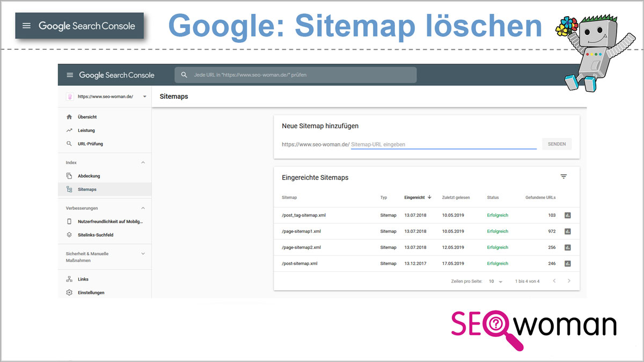Click the Links network icon
The height and width of the screenshot is (362, 644).
click(69, 279)
